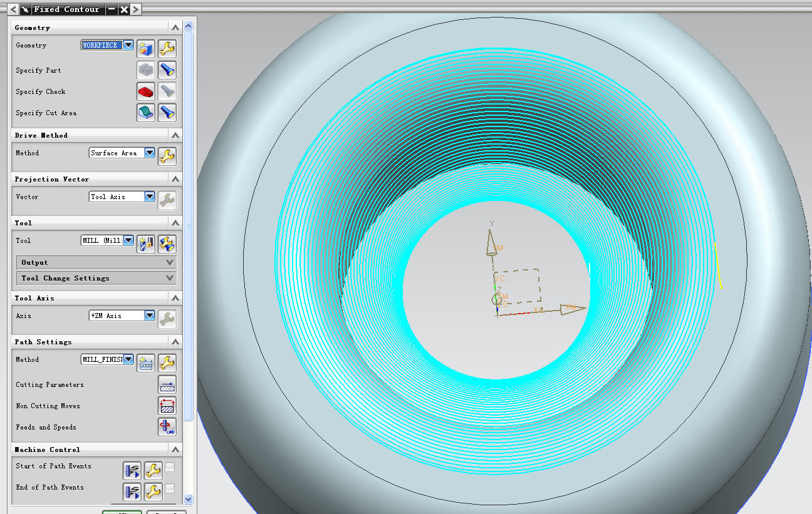
Task: Copy End of Path Events icon
Action: coord(132,491)
